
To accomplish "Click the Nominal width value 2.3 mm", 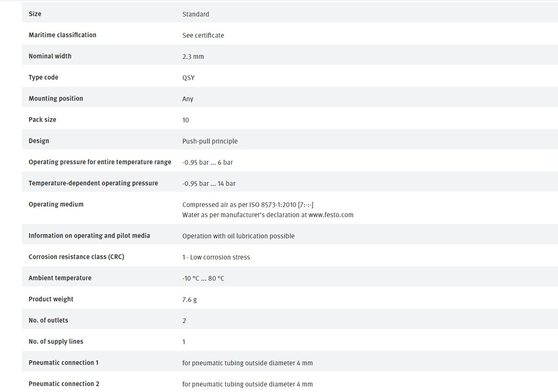I will click(x=193, y=57).
